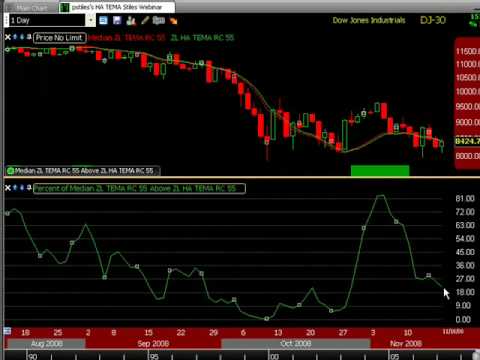
Task: Click the people share icon in toolbar
Action: tap(131, 21)
